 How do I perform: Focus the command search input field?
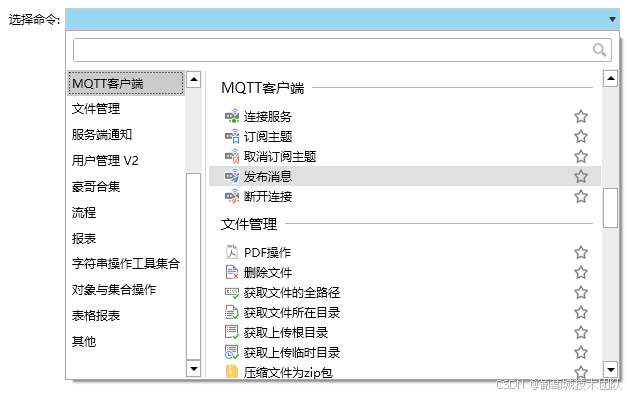[x=342, y=50]
